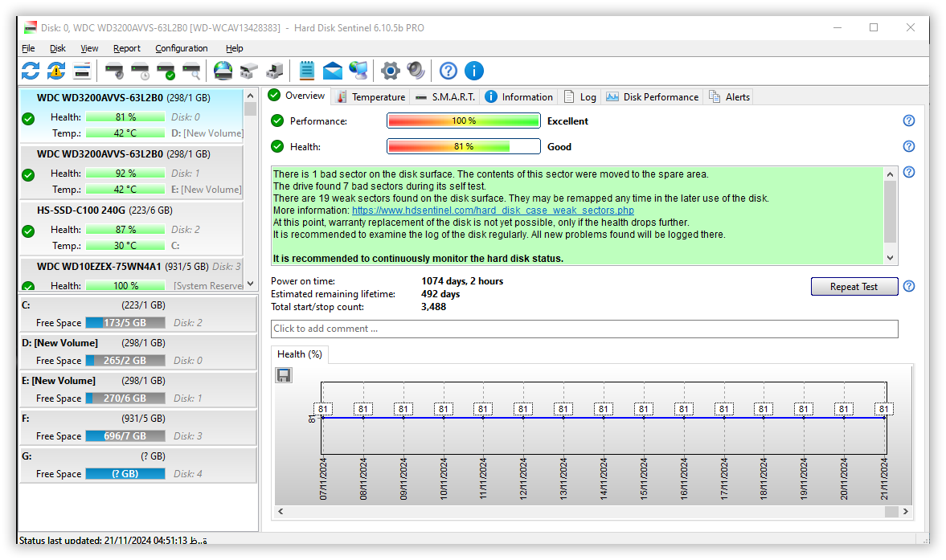Screen dimensions: 946x560
Task: Switch to the S.M.A.R.T. tab
Action: click(445, 96)
